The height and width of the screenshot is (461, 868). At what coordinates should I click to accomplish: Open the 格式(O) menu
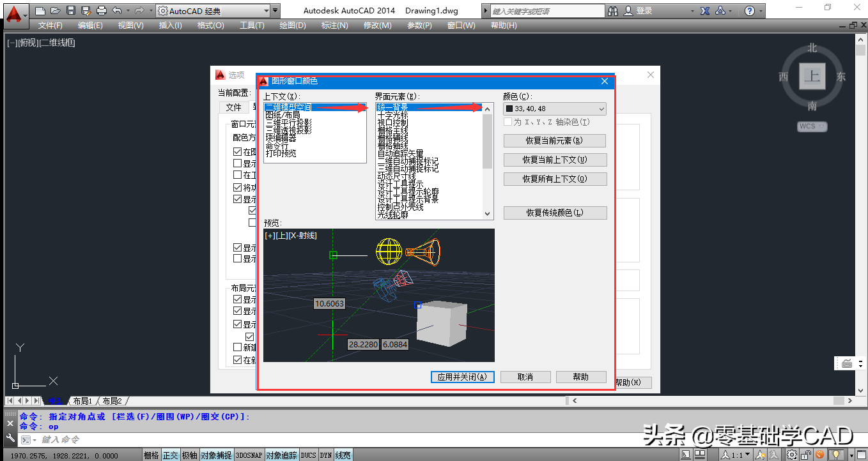pyautogui.click(x=210, y=26)
